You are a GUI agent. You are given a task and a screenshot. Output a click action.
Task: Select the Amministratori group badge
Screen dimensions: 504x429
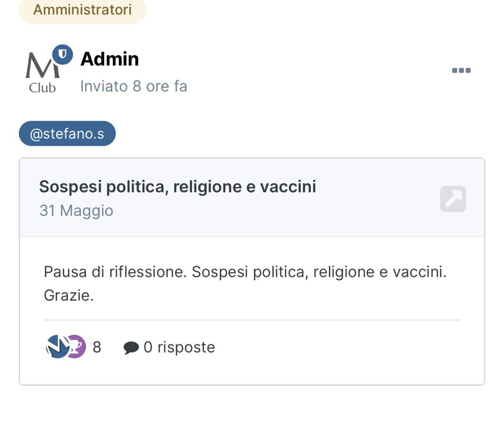(83, 10)
